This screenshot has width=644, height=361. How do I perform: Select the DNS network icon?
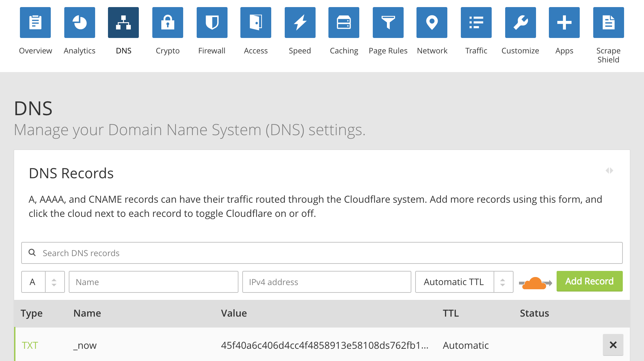(123, 23)
